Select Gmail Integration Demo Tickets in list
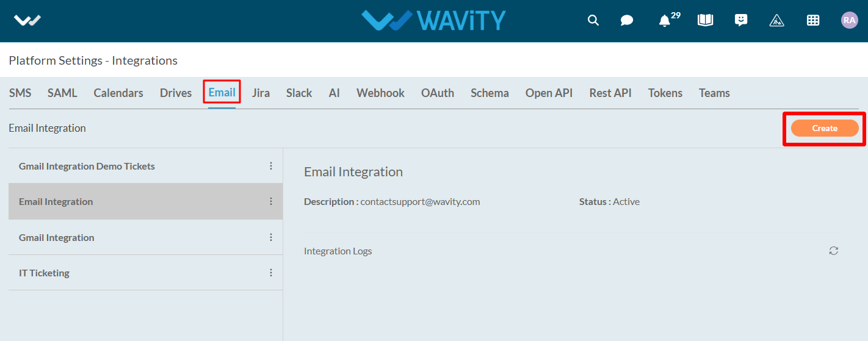The width and height of the screenshot is (868, 341). coord(145,166)
